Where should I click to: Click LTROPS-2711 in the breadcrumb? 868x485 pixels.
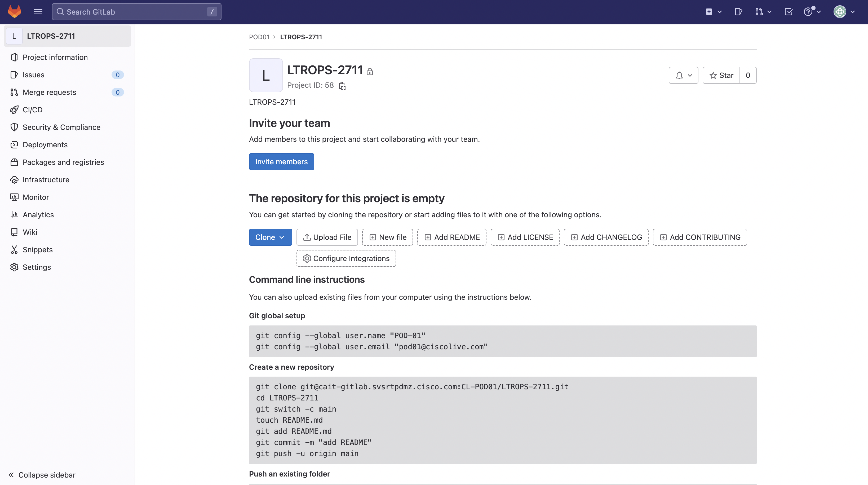click(x=301, y=37)
